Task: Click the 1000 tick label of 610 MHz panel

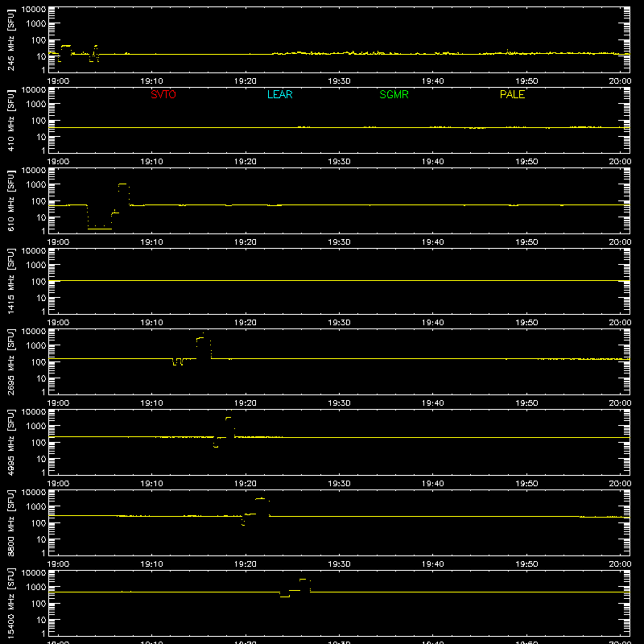Action: point(36,185)
